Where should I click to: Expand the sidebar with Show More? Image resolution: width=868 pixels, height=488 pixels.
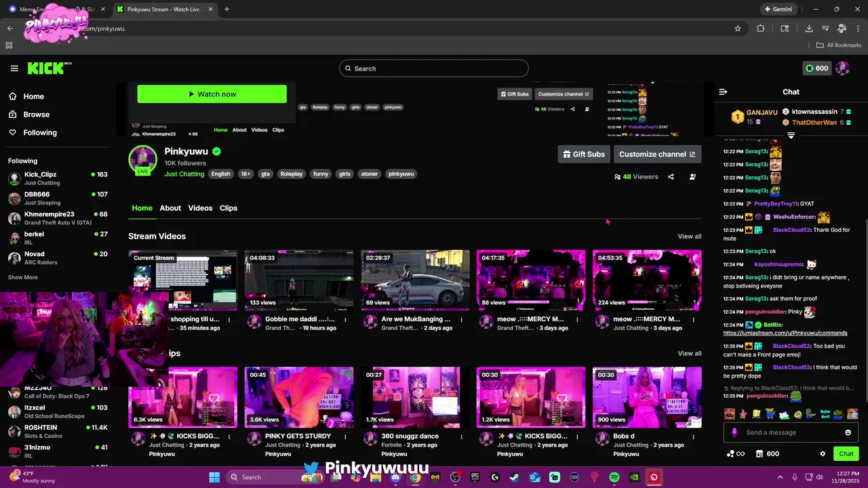[23, 277]
